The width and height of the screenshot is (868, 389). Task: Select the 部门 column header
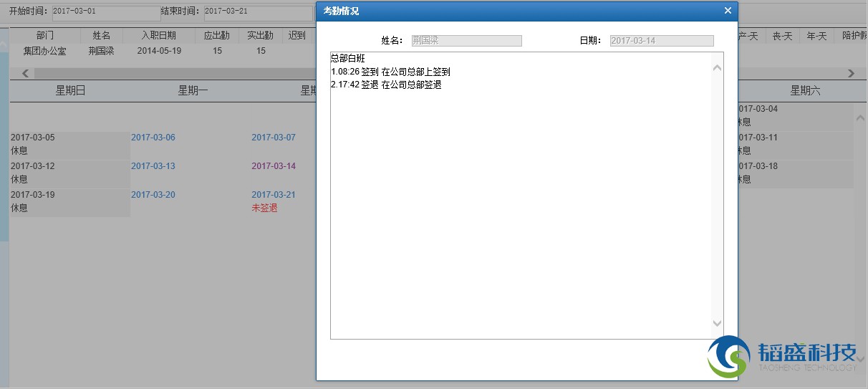pos(44,35)
